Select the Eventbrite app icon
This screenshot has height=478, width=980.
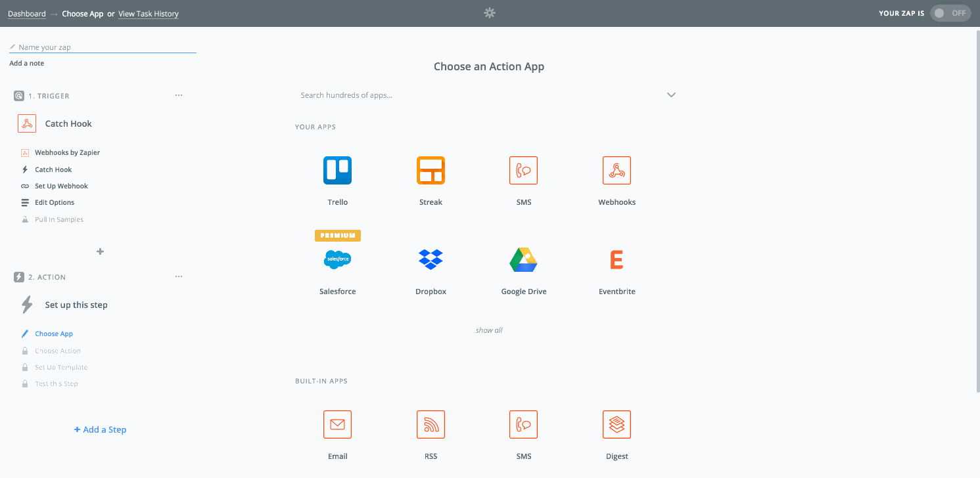[617, 259]
